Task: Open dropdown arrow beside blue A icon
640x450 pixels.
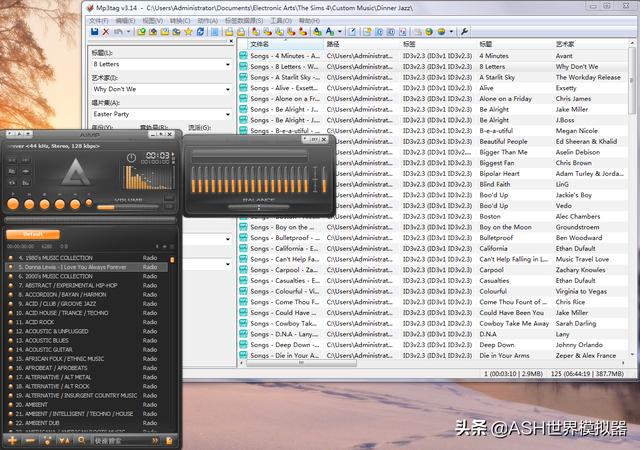Action: [x=340, y=31]
